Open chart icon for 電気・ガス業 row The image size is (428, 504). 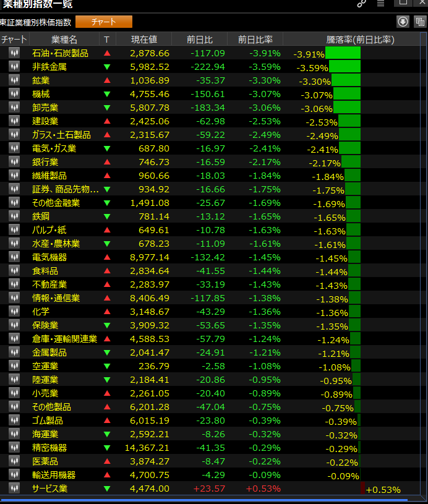(x=14, y=148)
